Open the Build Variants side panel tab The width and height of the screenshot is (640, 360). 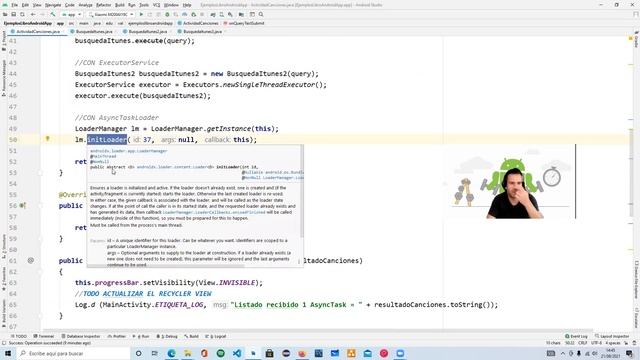click(4, 313)
